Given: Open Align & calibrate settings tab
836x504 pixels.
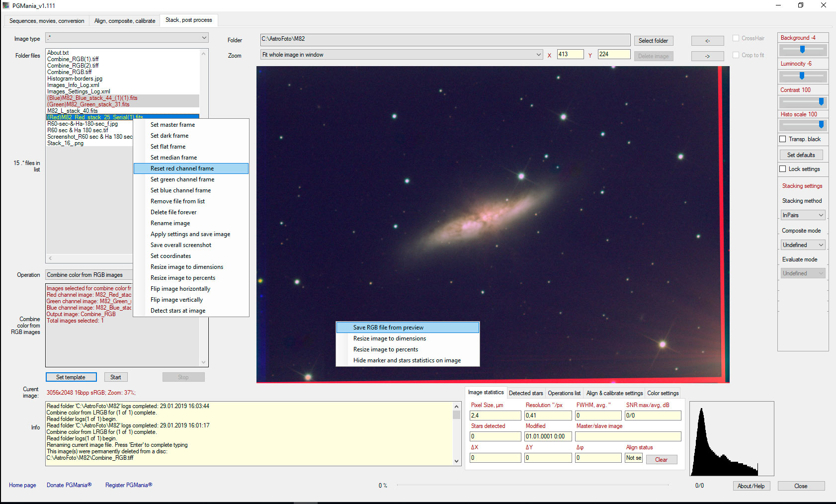Looking at the screenshot, I should (614, 393).
